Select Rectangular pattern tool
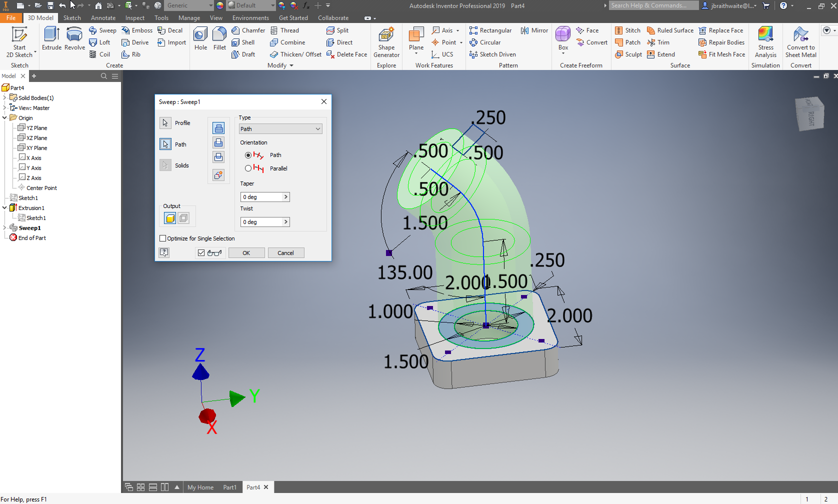 (490, 30)
